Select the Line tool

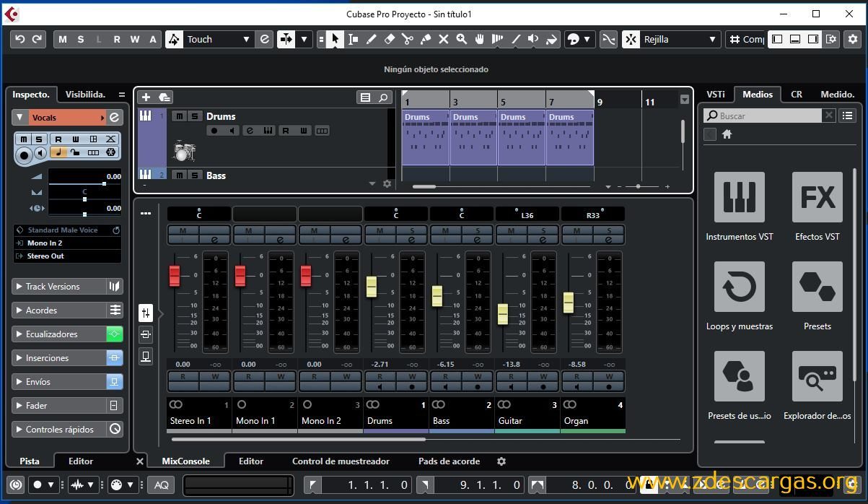[x=516, y=39]
